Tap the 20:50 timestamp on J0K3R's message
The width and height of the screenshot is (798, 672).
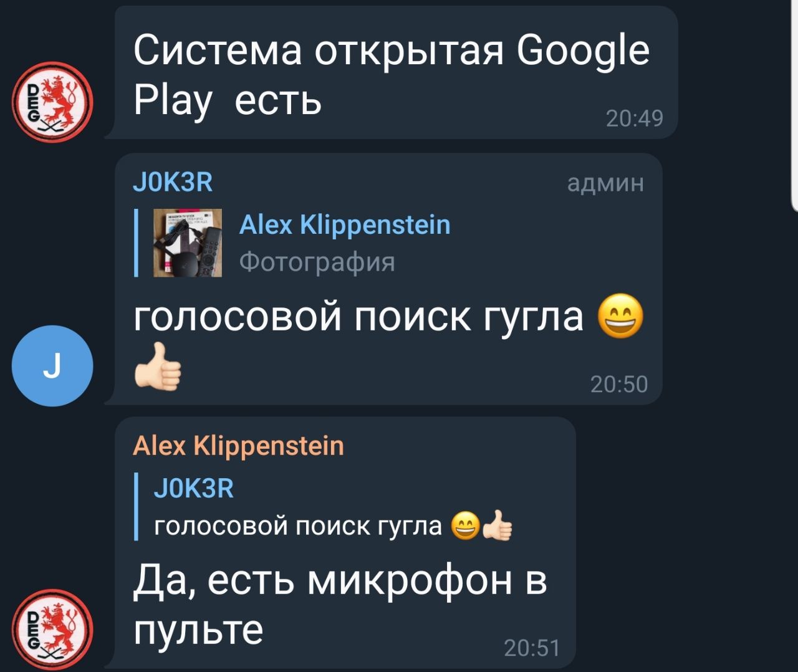pos(619,384)
